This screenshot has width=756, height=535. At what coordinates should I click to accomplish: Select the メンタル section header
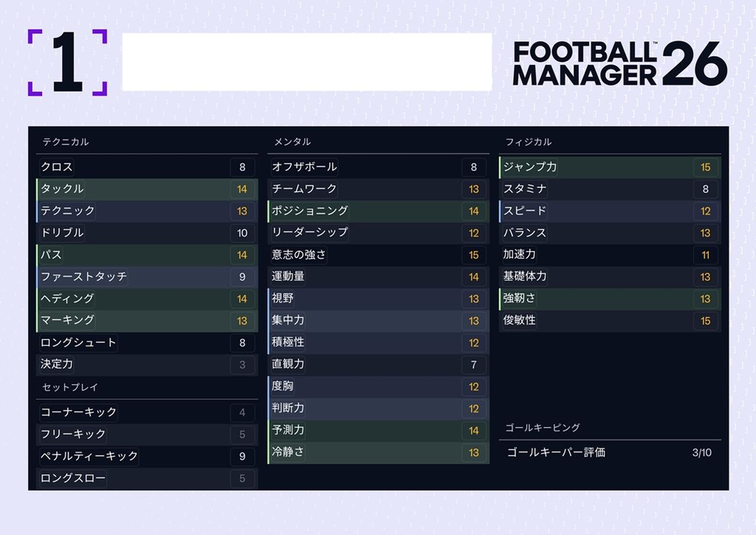click(x=292, y=142)
